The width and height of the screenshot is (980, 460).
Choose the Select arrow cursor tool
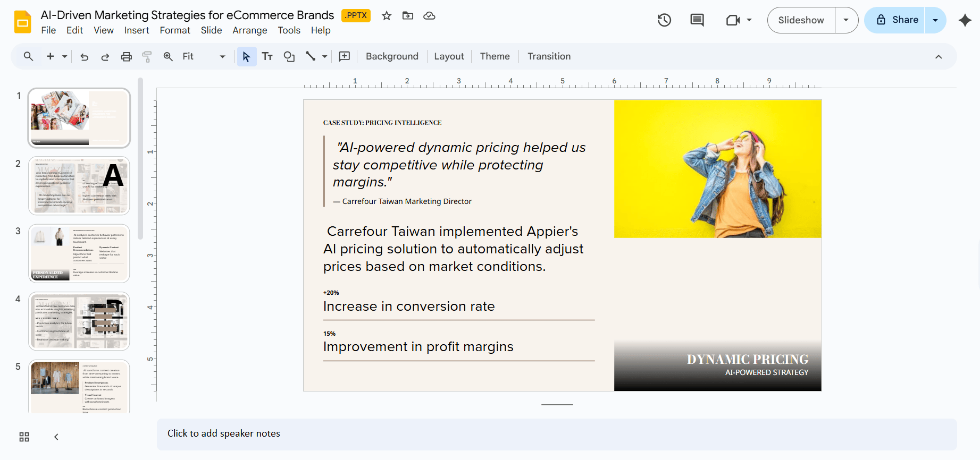[x=246, y=56]
